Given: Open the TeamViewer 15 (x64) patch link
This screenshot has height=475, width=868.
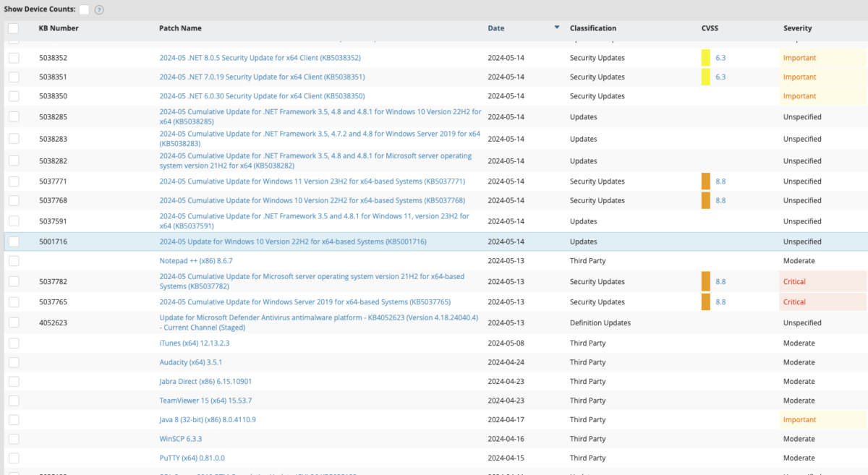Looking at the screenshot, I should 205,401.
